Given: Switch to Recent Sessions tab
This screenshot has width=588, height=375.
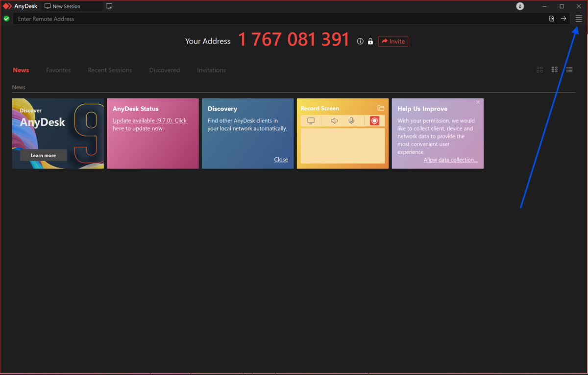Looking at the screenshot, I should tap(110, 70).
